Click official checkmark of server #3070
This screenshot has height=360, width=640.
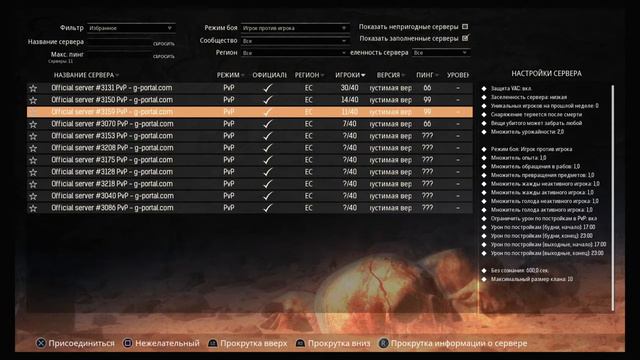click(x=268, y=124)
